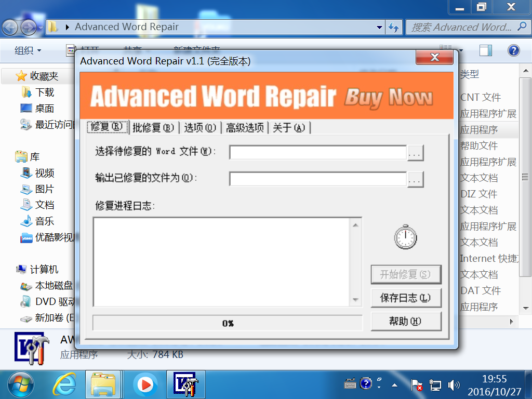Browse for output file location
Image resolution: width=532 pixels, height=399 pixels.
[415, 179]
